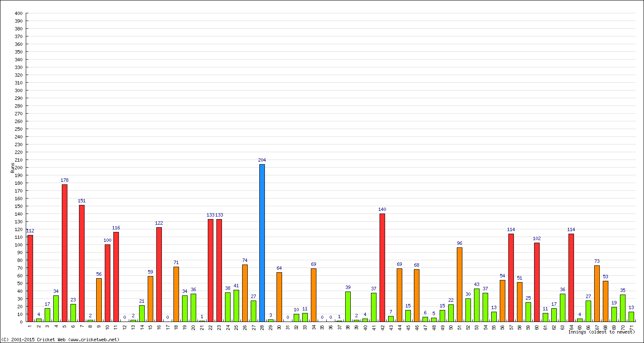Select the red bar for innings 57
The height and width of the screenshot is (343, 644).
(511, 277)
